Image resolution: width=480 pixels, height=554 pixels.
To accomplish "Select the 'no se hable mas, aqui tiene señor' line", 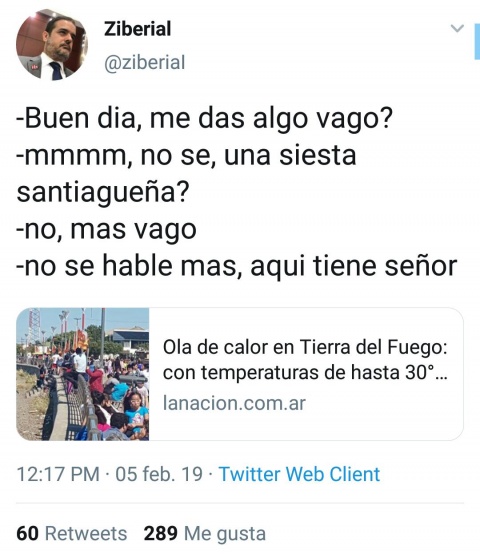I will pos(237,266).
